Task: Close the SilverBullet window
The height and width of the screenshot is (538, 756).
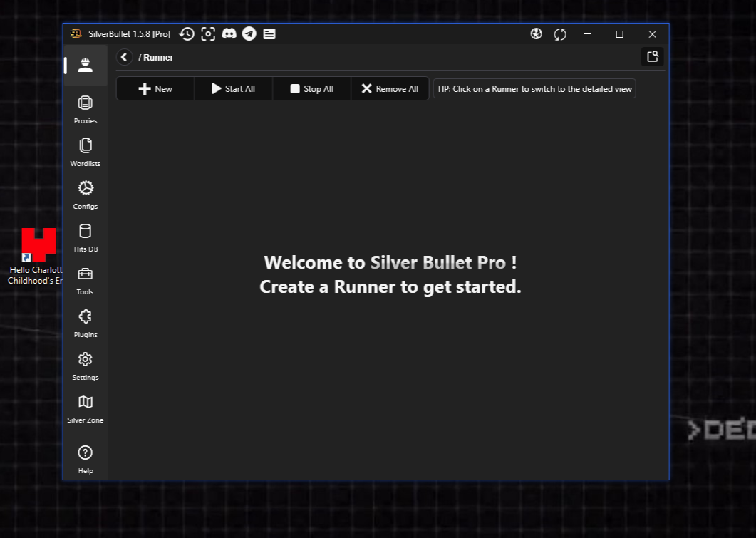Action: tap(653, 34)
